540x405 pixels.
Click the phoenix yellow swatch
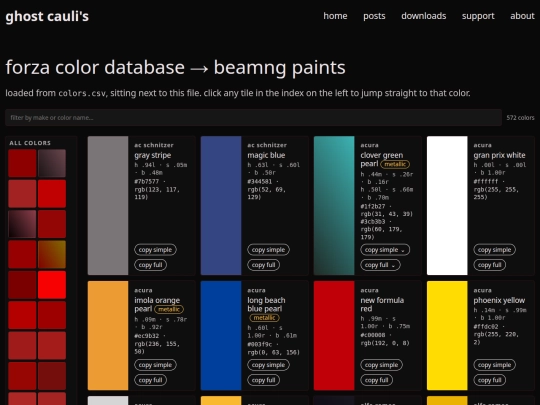click(447, 335)
